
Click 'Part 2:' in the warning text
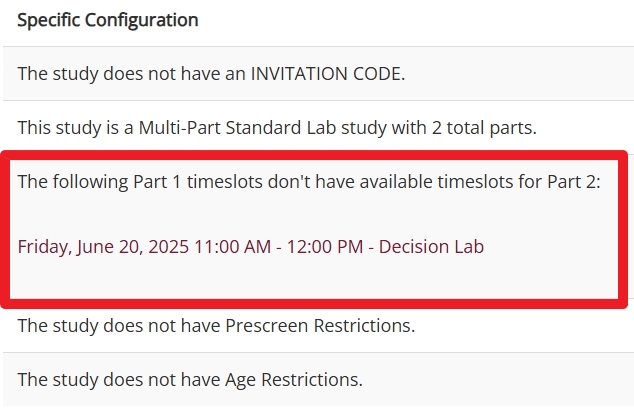574,182
